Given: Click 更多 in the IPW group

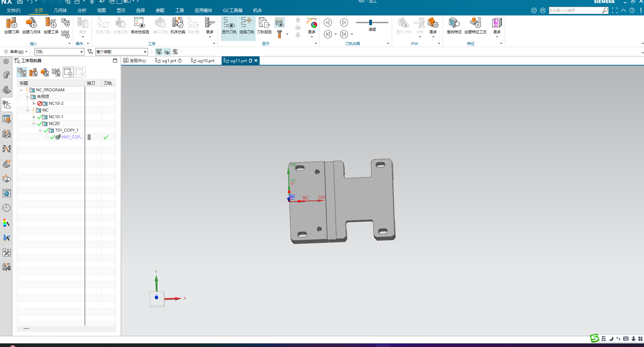Looking at the screenshot, I should [x=433, y=27].
